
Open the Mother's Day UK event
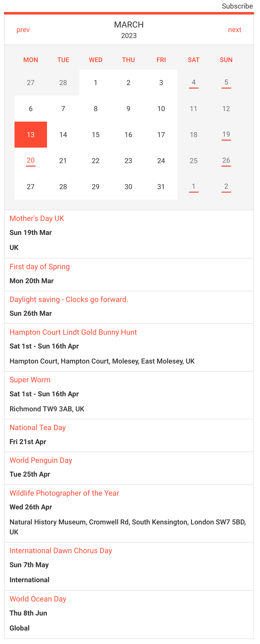tap(37, 218)
